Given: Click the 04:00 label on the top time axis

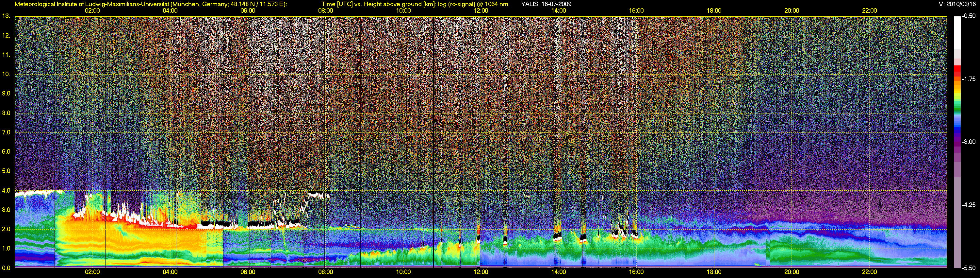Looking at the screenshot, I should pos(170,11).
